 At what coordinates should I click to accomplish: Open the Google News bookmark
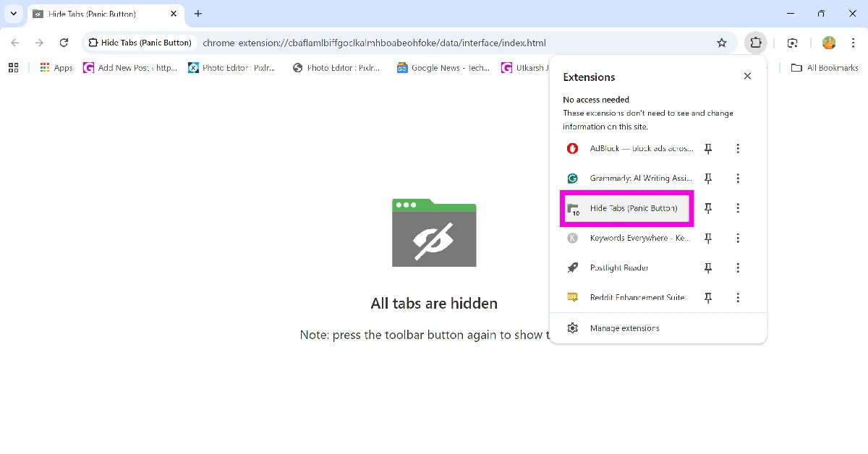[442, 67]
